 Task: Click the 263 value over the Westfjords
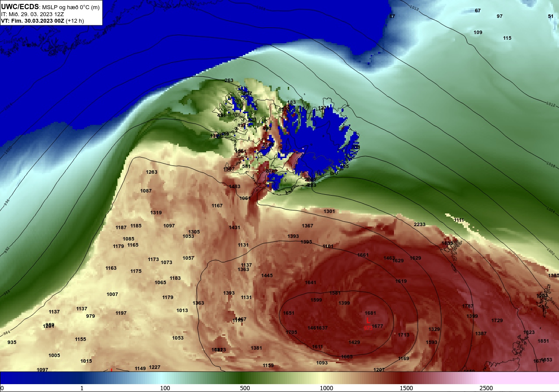pyautogui.click(x=229, y=80)
